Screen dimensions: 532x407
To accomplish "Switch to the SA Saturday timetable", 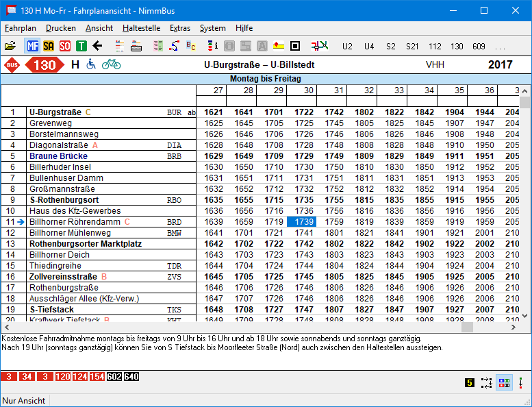I will tap(49, 46).
